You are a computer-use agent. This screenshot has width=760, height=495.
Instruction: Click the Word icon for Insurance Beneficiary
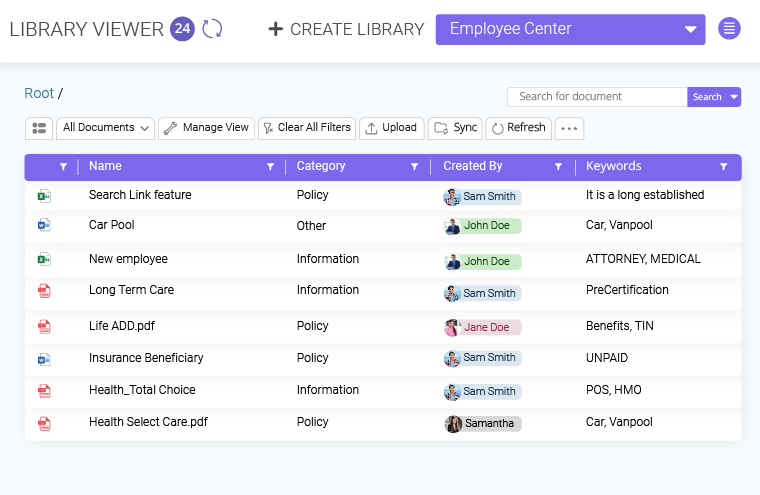pyautogui.click(x=44, y=359)
